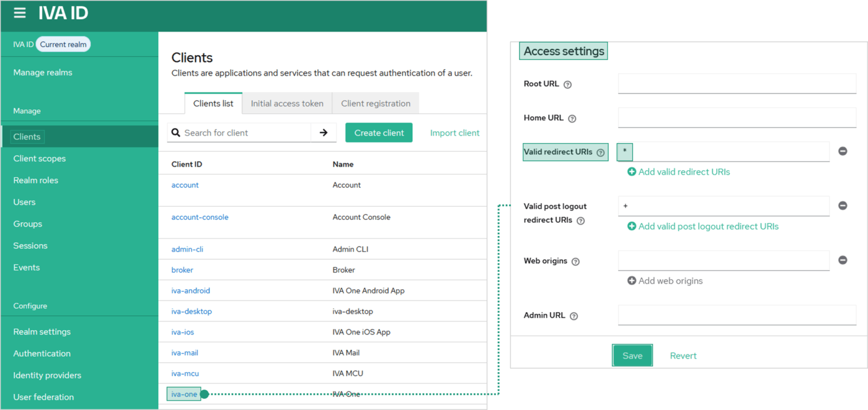The width and height of the screenshot is (868, 410).
Task: Click the Valid redirect URIs help icon
Action: click(x=600, y=152)
